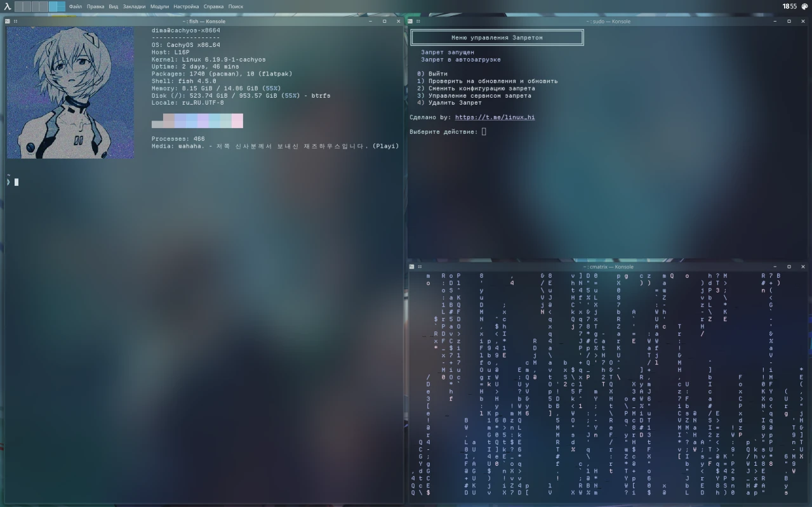
Task: Click the cursor after "Выберите действие:"
Action: click(x=484, y=132)
